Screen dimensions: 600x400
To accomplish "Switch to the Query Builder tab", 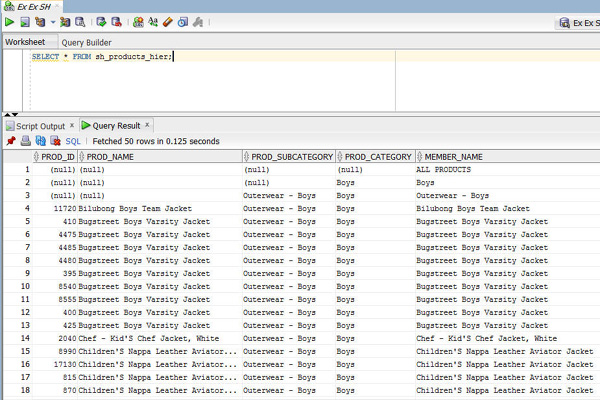I will (x=86, y=42).
